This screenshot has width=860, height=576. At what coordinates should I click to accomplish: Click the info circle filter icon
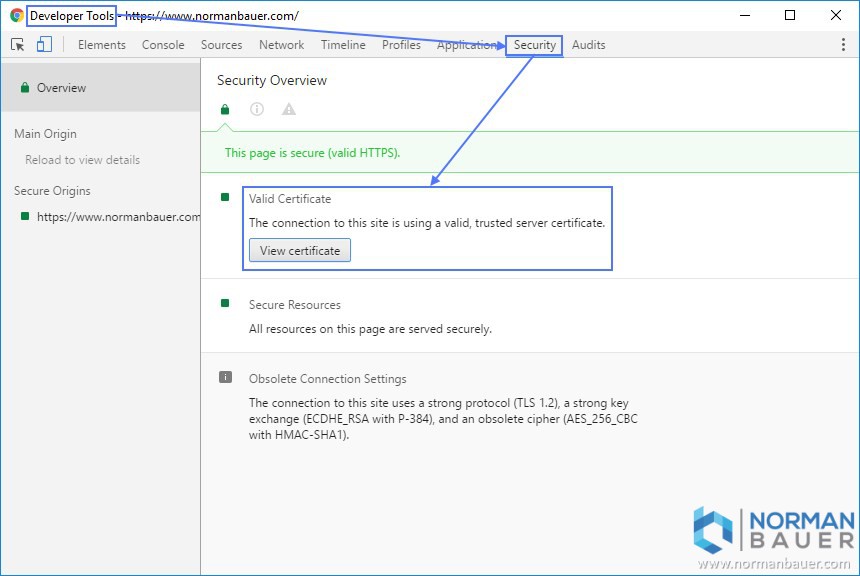pyautogui.click(x=257, y=110)
